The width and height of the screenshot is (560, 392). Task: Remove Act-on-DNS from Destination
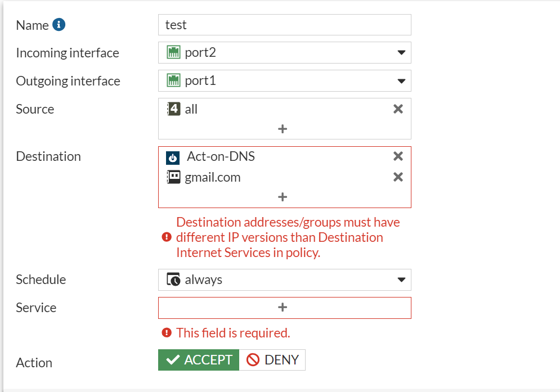(x=398, y=156)
